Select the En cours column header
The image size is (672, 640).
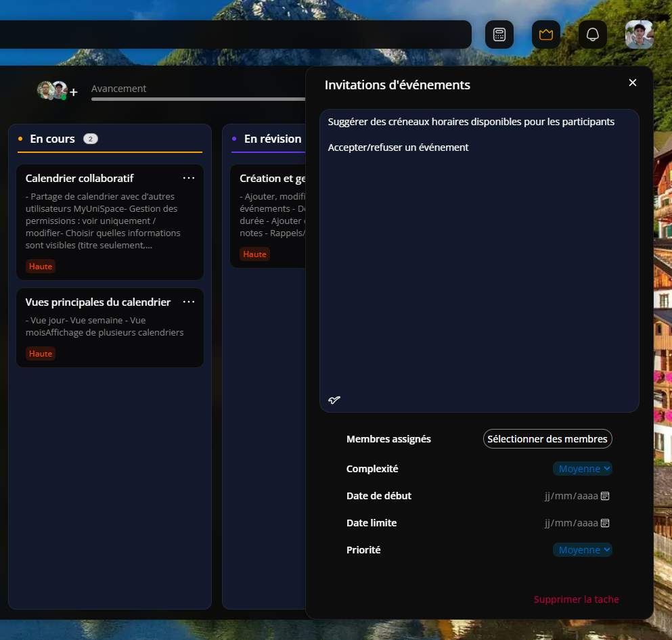pos(53,139)
